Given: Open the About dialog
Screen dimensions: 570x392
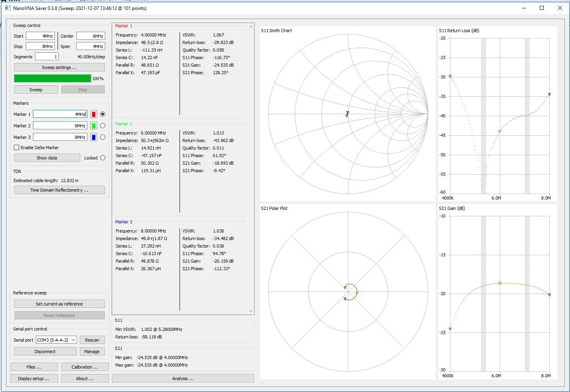Looking at the screenshot, I should (85, 379).
